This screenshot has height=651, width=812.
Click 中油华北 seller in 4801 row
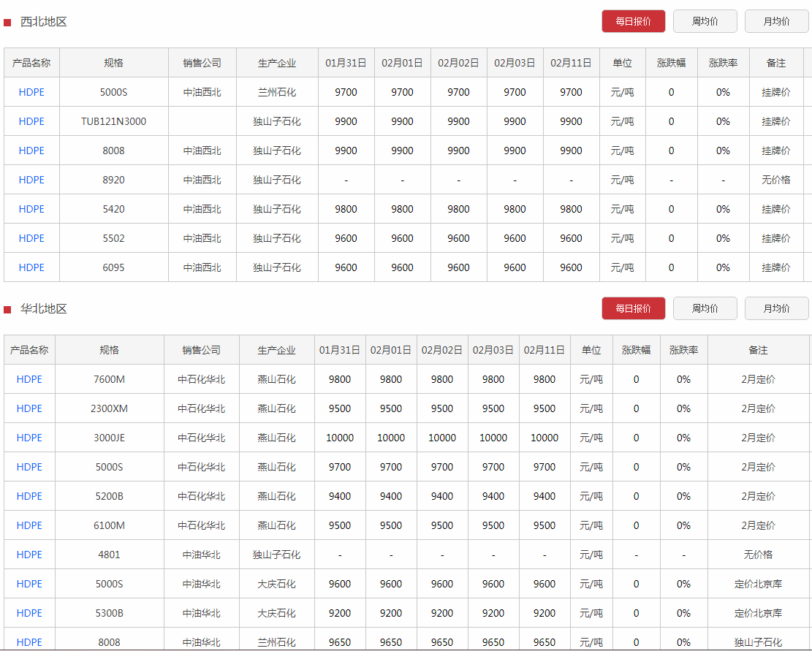(202, 555)
